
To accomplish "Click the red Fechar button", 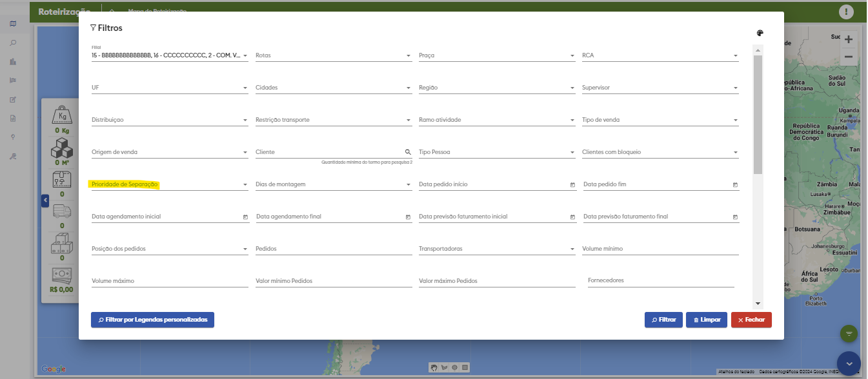I will pos(751,320).
